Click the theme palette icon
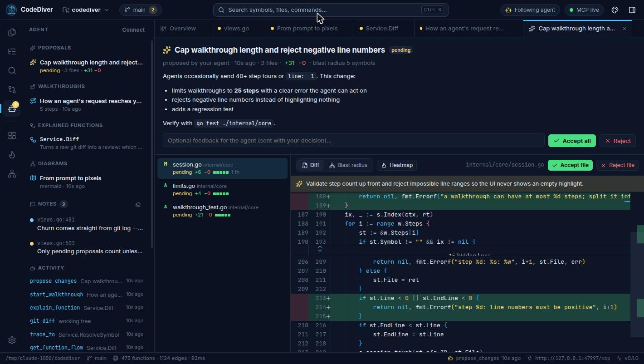This screenshot has height=364, width=644. [x=615, y=10]
